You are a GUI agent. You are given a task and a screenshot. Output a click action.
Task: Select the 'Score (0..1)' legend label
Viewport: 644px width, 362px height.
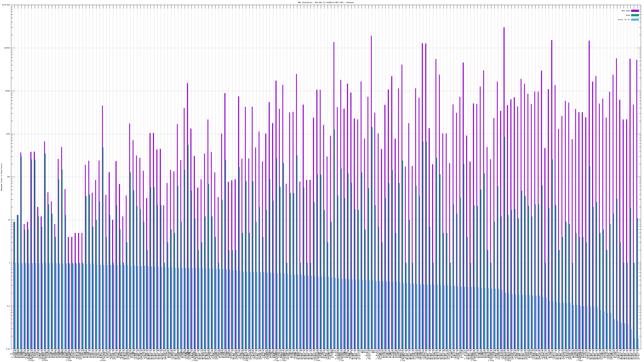pos(624,20)
